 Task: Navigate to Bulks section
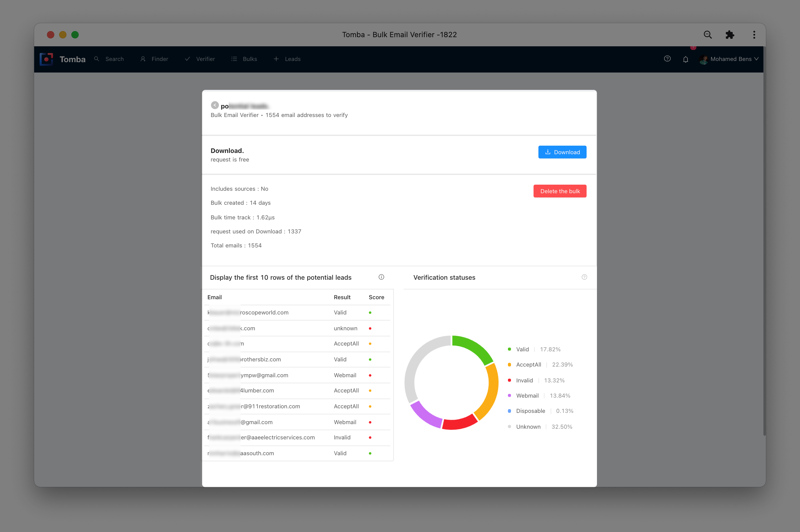point(250,59)
